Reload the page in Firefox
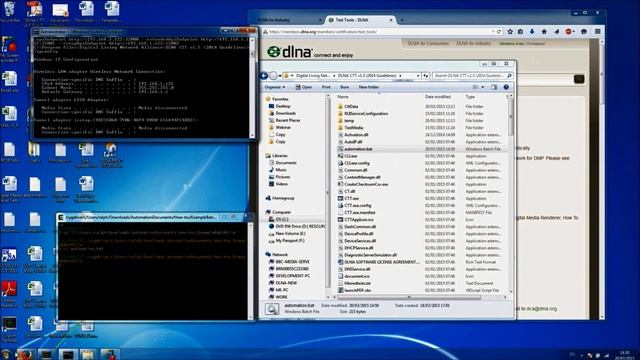Viewport: 640px width, 360px height. point(499,31)
